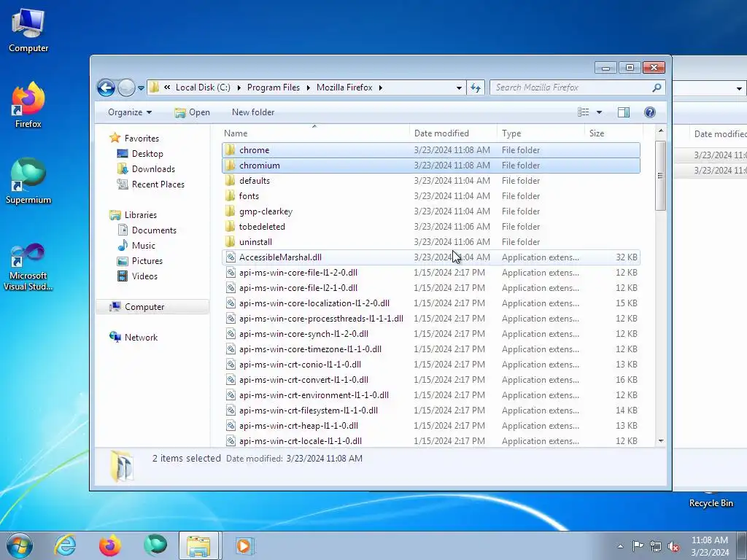Image resolution: width=747 pixels, height=560 pixels.
Task: Open Videos library in the sidebar
Action: click(144, 276)
